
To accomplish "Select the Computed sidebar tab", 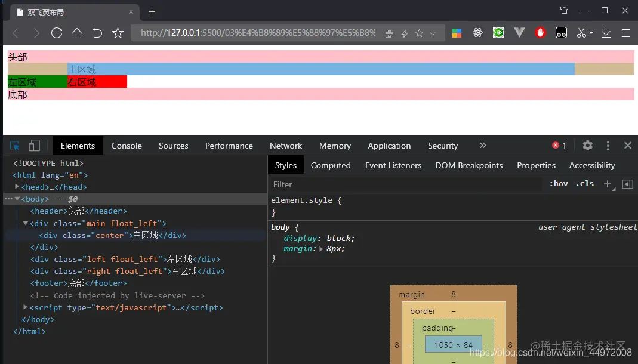I will pyautogui.click(x=331, y=165).
